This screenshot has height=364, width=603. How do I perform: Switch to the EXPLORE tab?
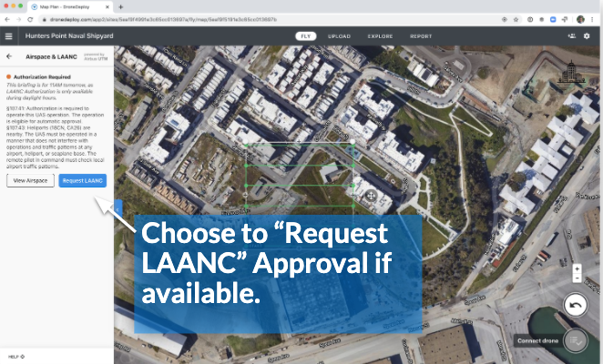pyautogui.click(x=380, y=36)
